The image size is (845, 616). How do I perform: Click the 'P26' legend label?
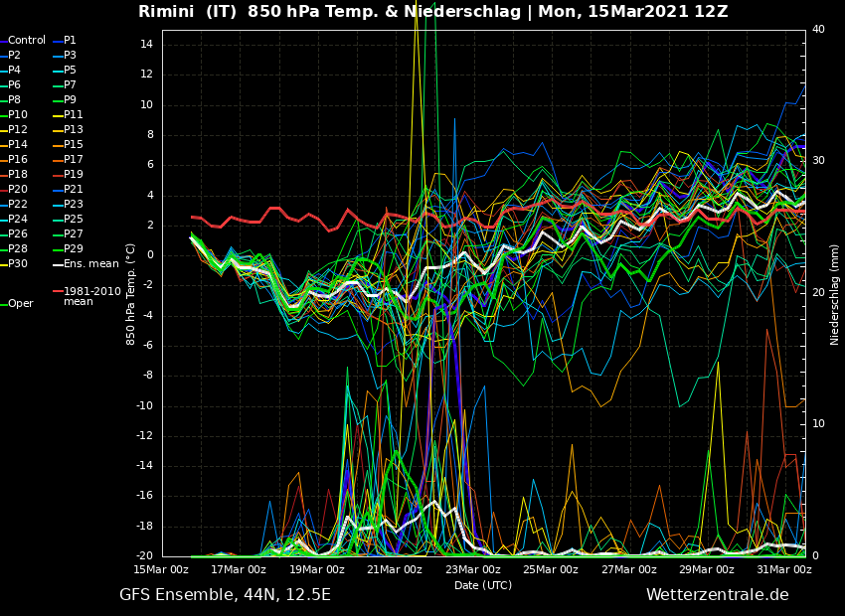[17, 233]
